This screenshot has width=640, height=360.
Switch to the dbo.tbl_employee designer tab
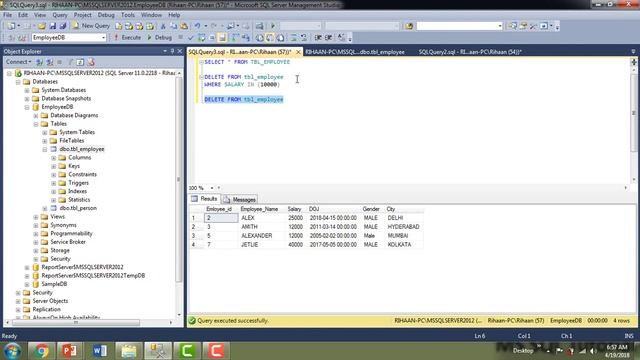point(355,52)
